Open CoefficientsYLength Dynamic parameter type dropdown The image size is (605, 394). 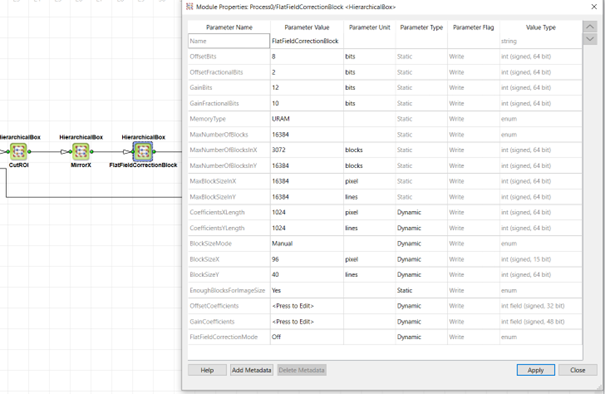pos(421,228)
